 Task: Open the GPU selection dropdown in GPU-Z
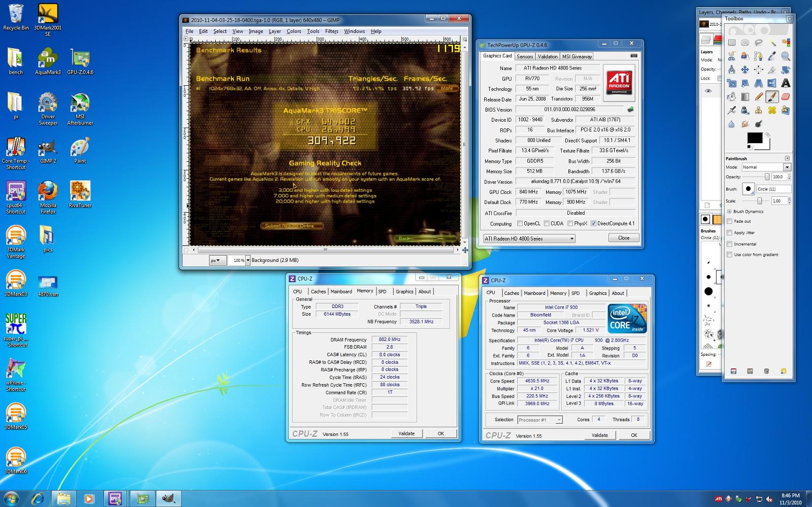pyautogui.click(x=529, y=239)
